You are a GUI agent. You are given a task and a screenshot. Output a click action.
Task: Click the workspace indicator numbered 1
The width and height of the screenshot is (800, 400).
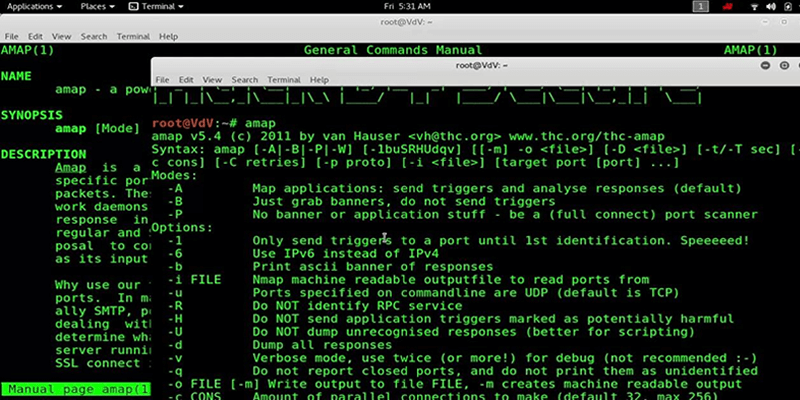[x=701, y=6]
